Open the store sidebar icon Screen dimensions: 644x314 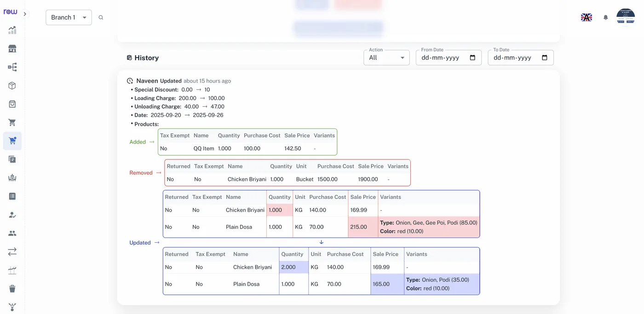tap(12, 49)
